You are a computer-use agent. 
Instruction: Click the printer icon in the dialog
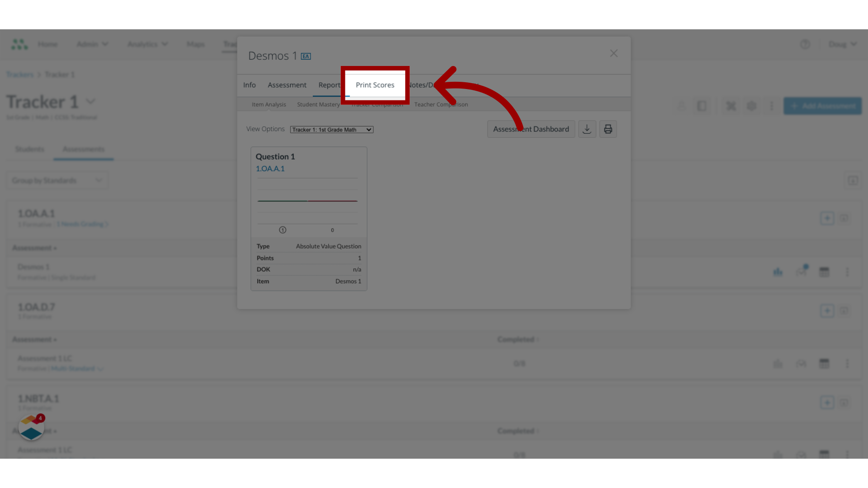pos(608,129)
